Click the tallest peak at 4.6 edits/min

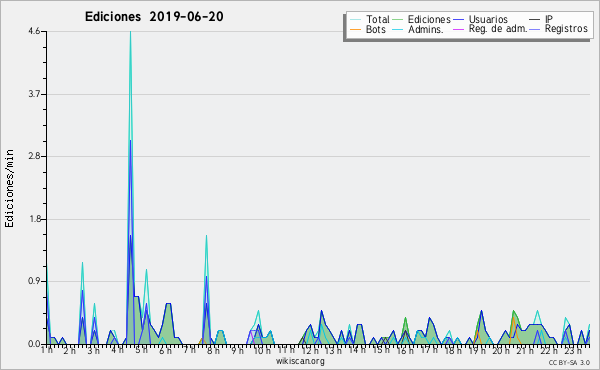click(130, 32)
